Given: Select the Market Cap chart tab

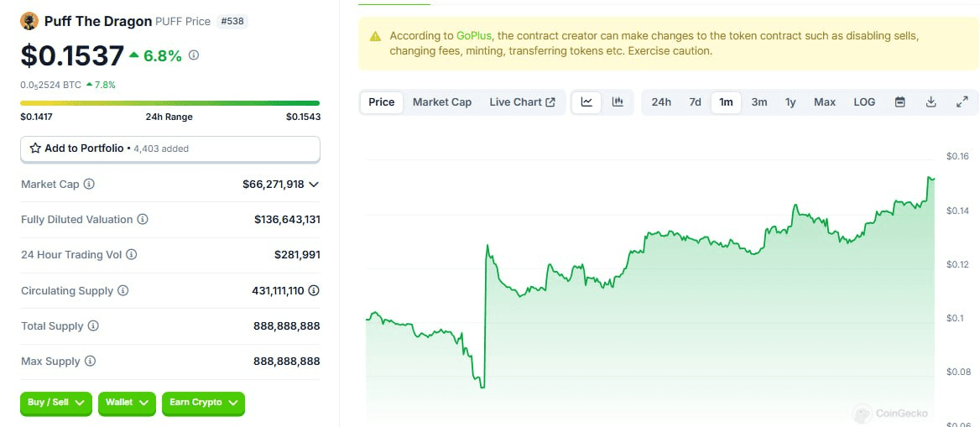Looking at the screenshot, I should coord(442,102).
